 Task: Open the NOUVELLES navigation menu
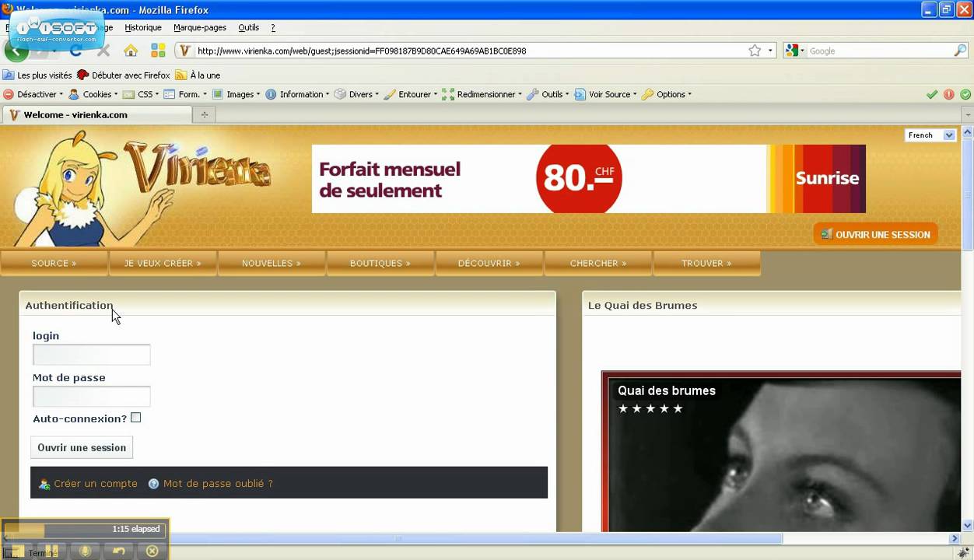pos(272,263)
